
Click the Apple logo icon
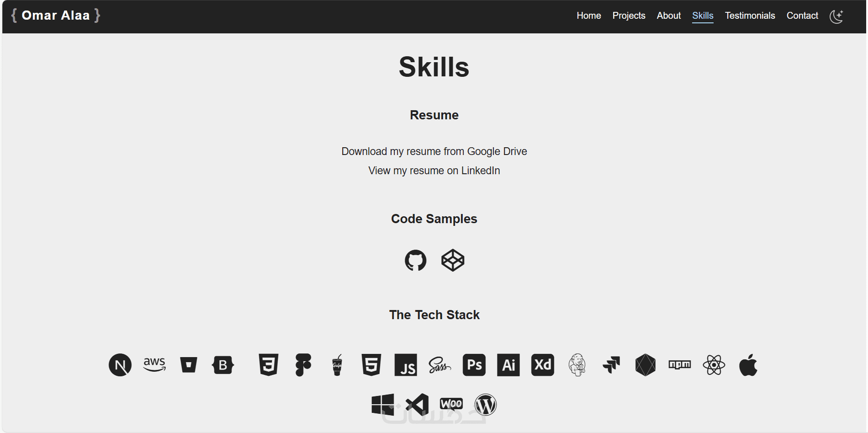[x=748, y=365]
